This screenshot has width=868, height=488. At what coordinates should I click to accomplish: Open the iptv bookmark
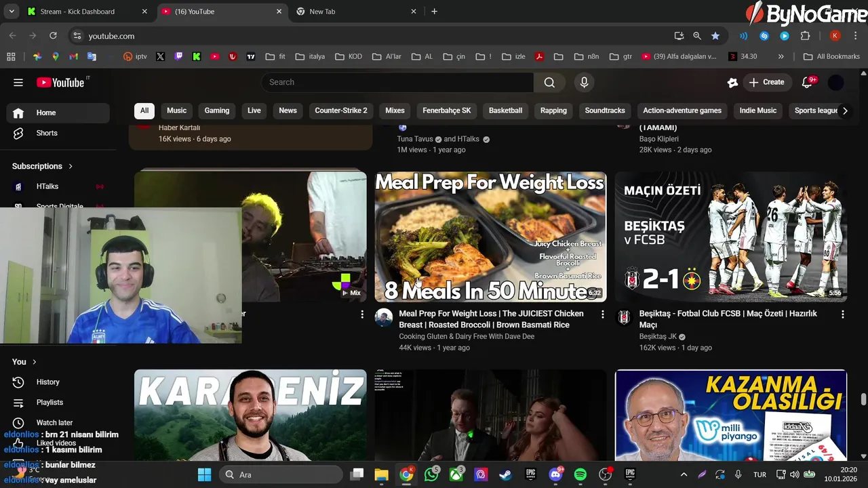(x=135, y=57)
